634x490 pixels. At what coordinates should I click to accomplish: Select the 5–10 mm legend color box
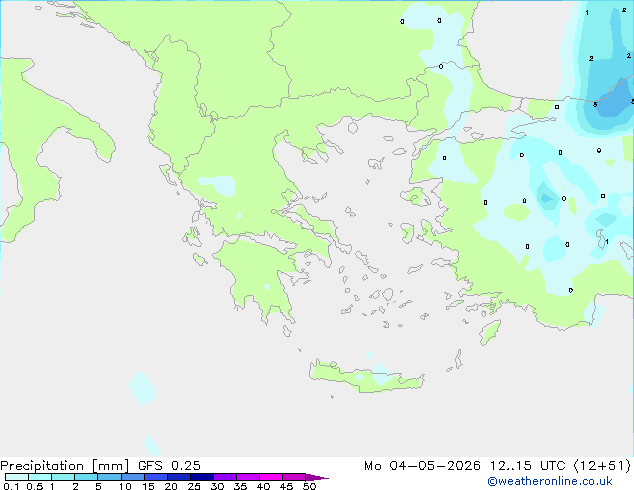point(109,477)
